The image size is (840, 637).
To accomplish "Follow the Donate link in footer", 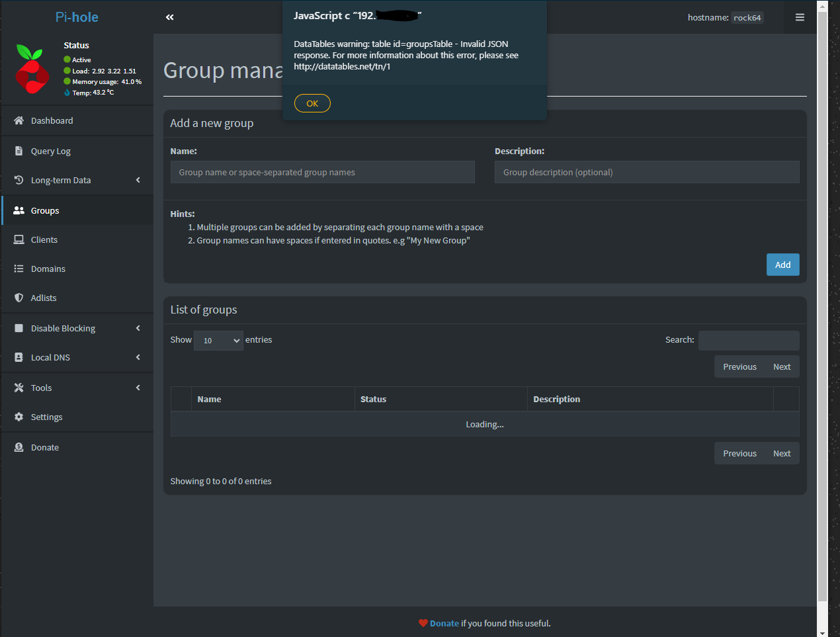I will (x=444, y=623).
